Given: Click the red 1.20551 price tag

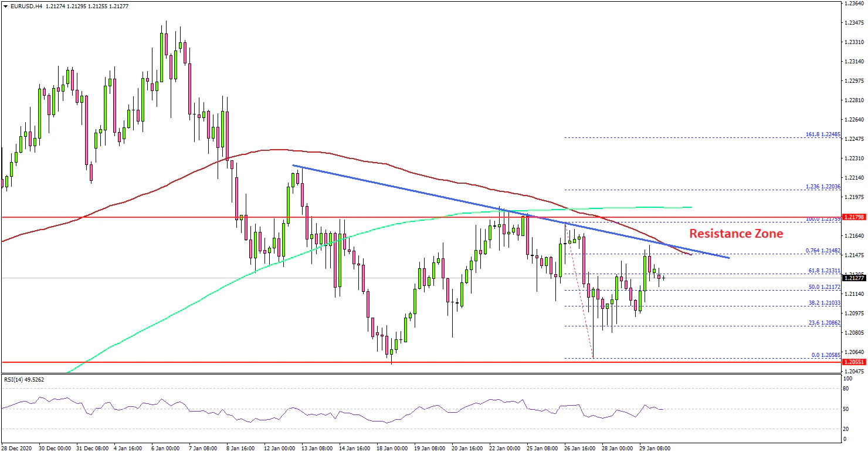Looking at the screenshot, I should (854, 362).
